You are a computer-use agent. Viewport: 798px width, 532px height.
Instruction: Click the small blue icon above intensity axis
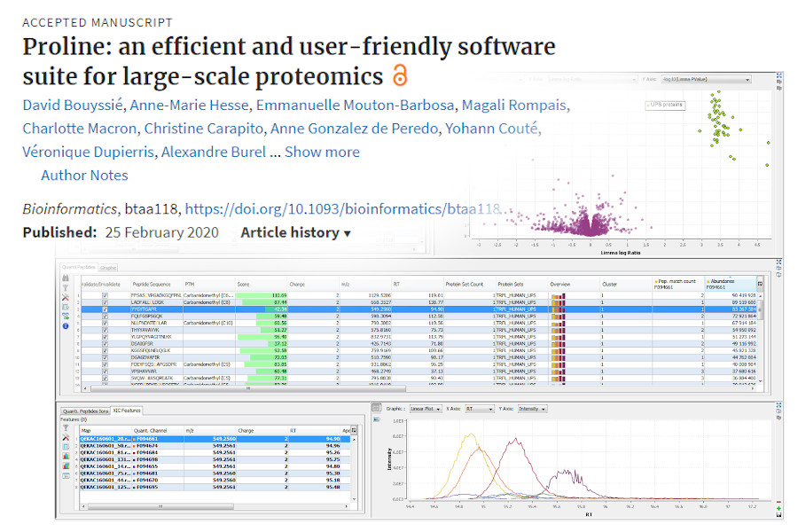point(377,419)
